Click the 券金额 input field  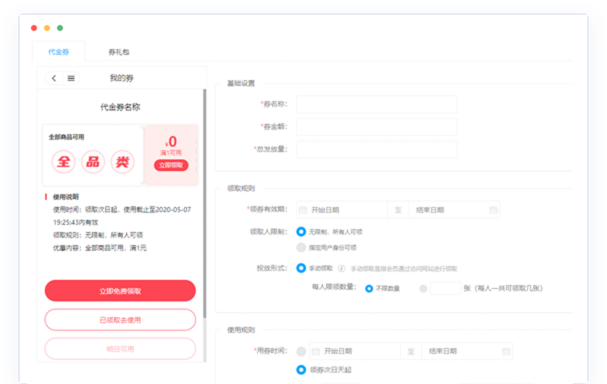click(x=377, y=127)
